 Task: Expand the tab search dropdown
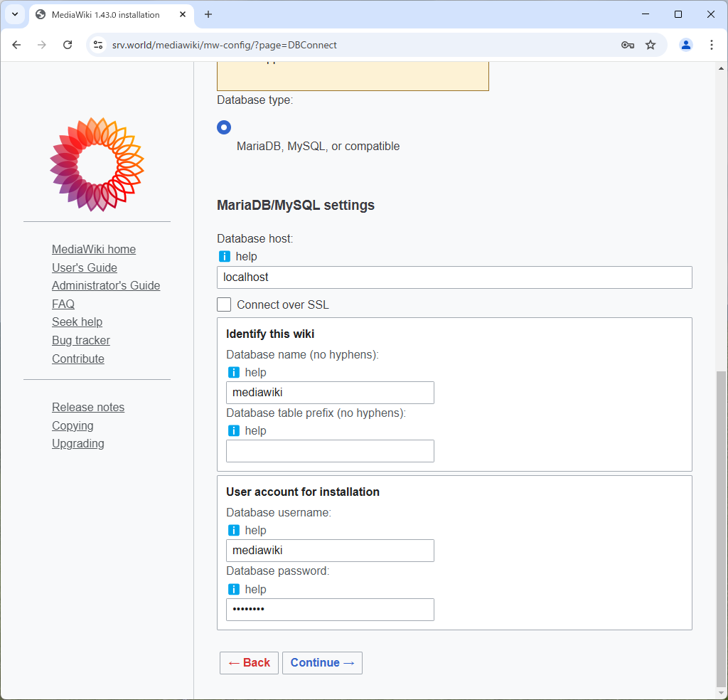coord(15,14)
